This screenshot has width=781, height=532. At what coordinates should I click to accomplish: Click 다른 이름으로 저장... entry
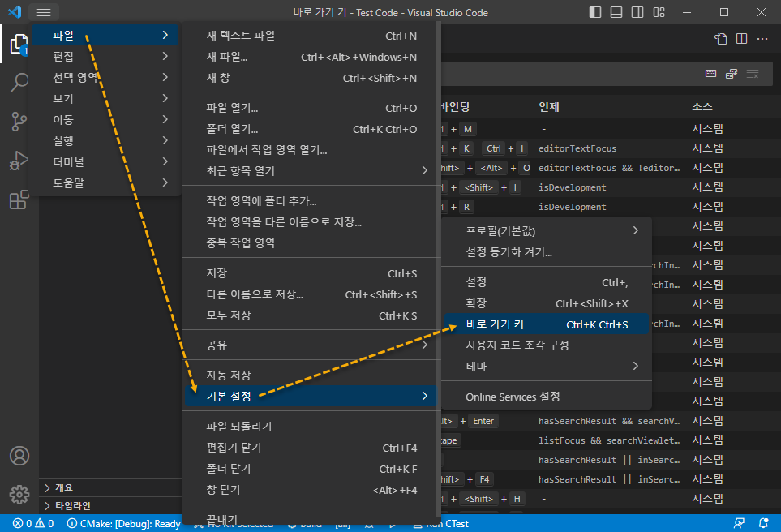click(x=311, y=294)
